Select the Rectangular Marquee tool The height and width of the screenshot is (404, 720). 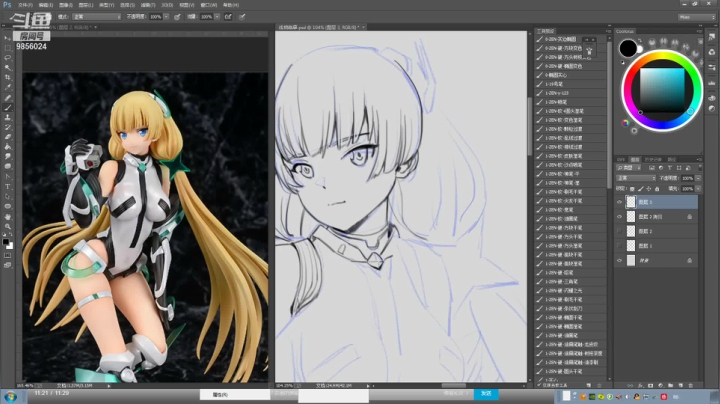click(x=7, y=48)
